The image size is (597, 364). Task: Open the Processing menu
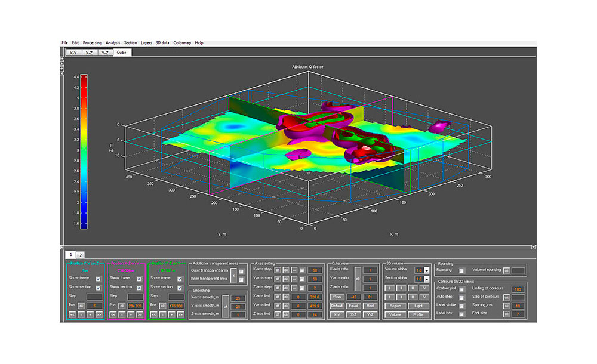coord(92,43)
